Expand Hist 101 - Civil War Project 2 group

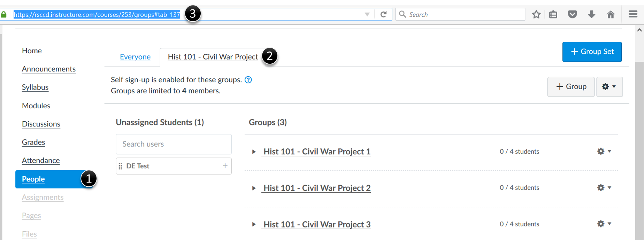[x=254, y=188]
